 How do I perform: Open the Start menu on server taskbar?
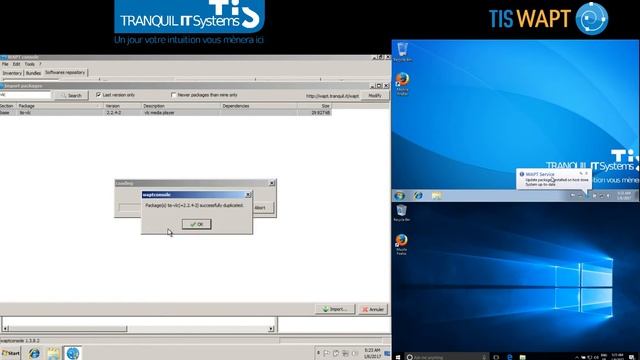pyautogui.click(x=10, y=353)
